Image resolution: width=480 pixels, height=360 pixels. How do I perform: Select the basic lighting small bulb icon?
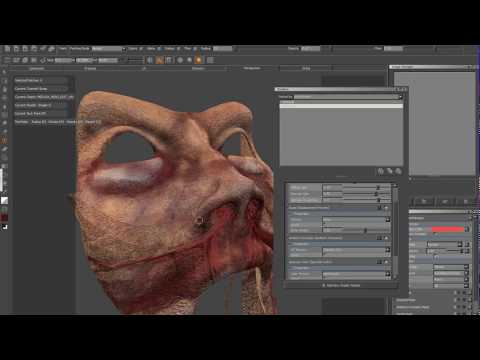189,60
